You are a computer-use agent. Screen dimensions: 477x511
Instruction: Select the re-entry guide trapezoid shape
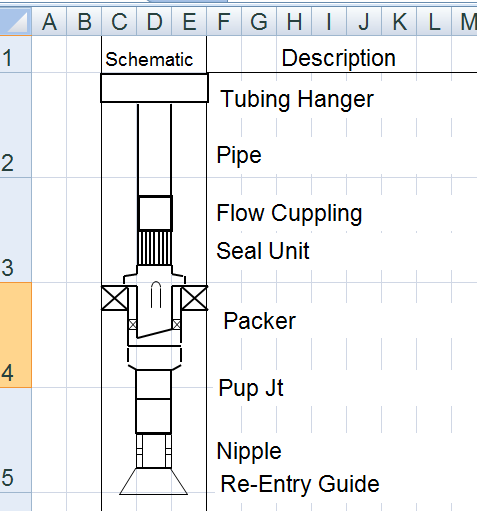(x=154, y=481)
